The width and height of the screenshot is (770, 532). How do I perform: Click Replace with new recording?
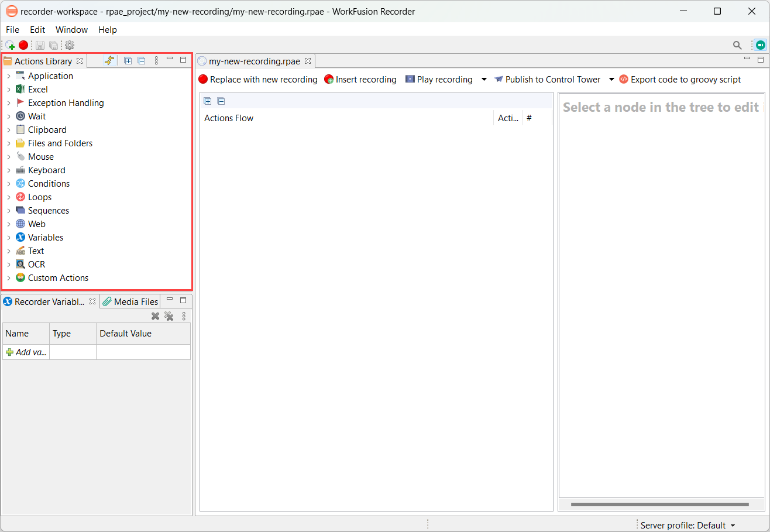tap(258, 80)
